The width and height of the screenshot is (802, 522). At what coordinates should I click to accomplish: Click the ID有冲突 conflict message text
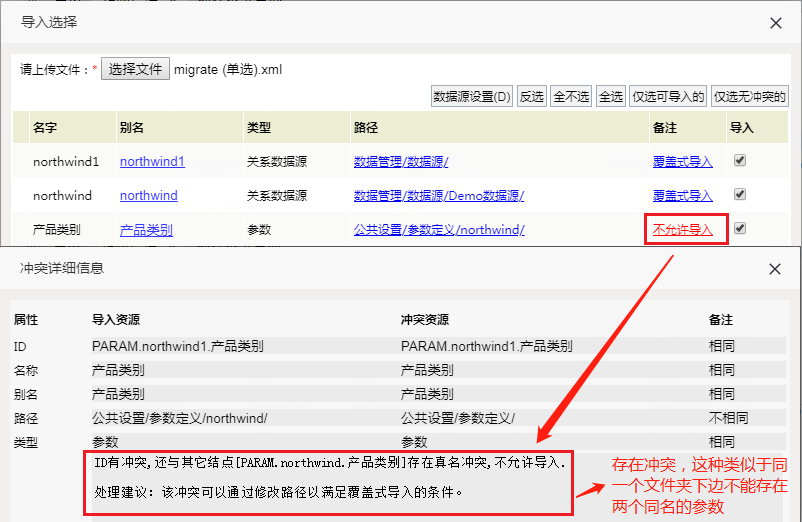click(330, 463)
